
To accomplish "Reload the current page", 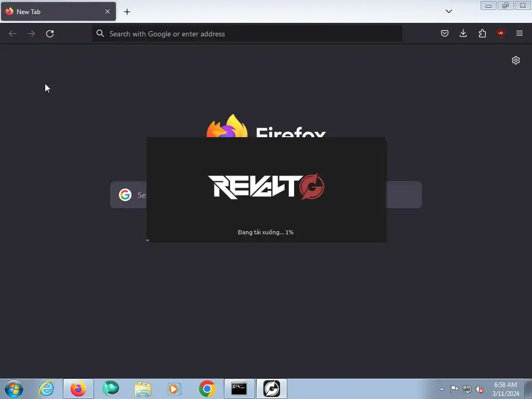I will [50, 34].
